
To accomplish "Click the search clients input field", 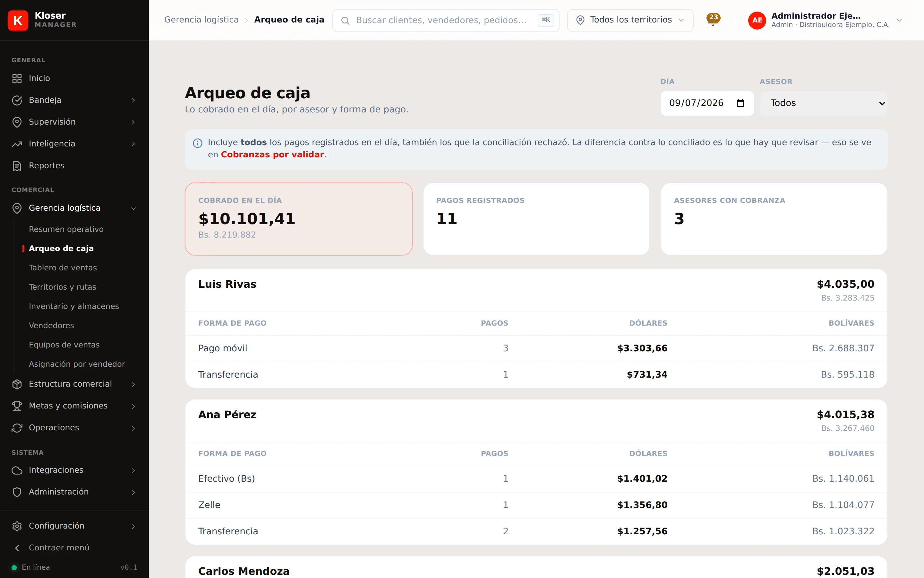I will point(446,20).
